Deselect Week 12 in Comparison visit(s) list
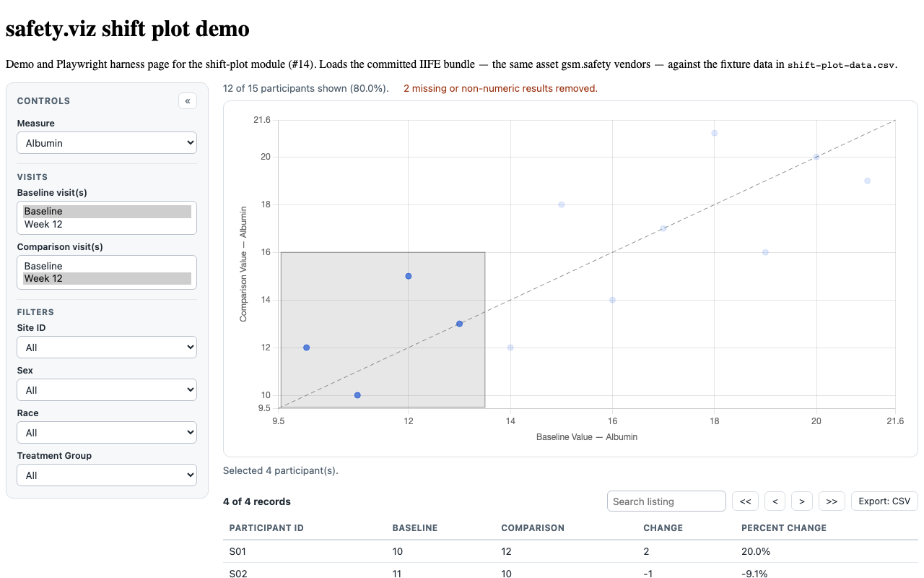 107,278
